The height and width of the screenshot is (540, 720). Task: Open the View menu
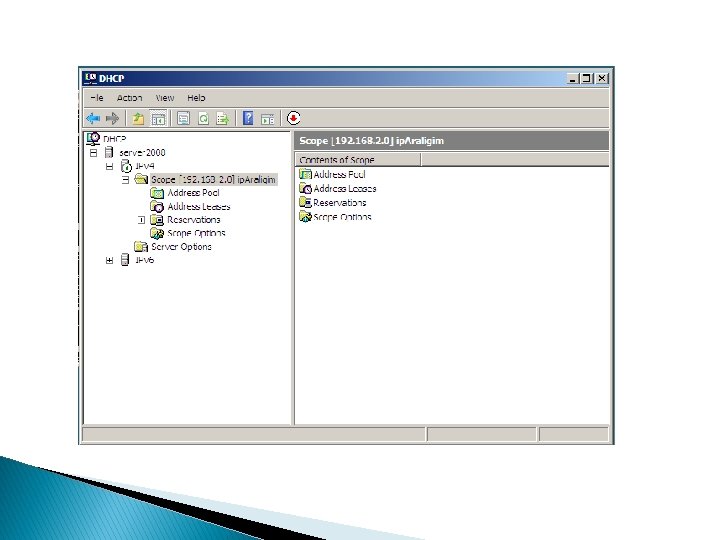[165, 98]
